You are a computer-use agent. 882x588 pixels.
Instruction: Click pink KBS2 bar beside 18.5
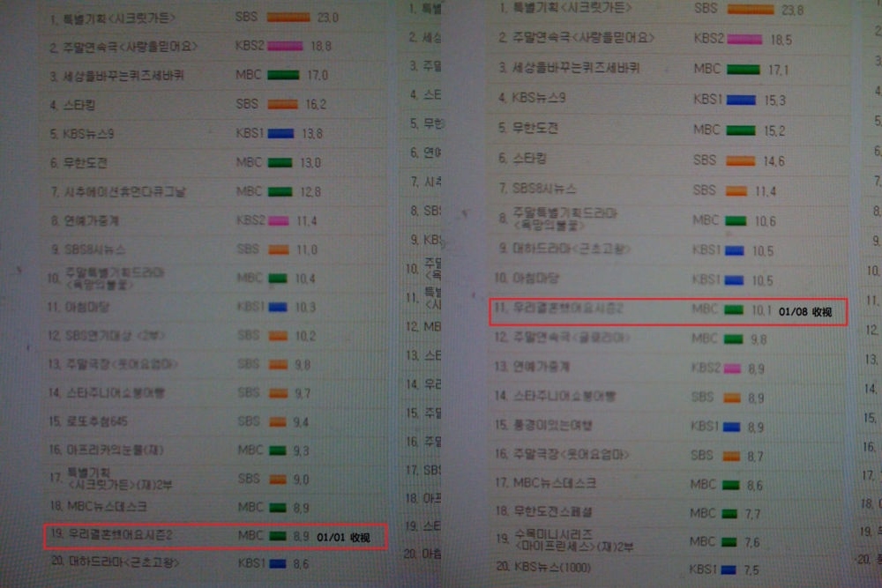coord(744,40)
